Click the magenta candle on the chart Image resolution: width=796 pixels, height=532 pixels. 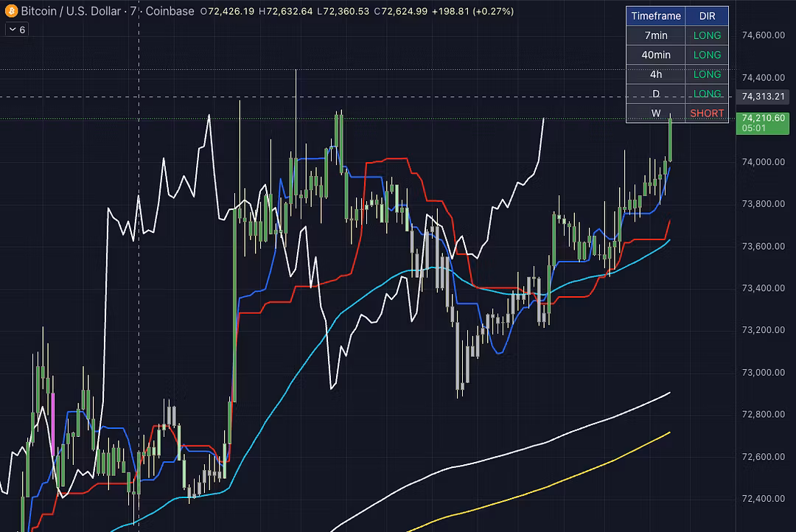(x=54, y=407)
